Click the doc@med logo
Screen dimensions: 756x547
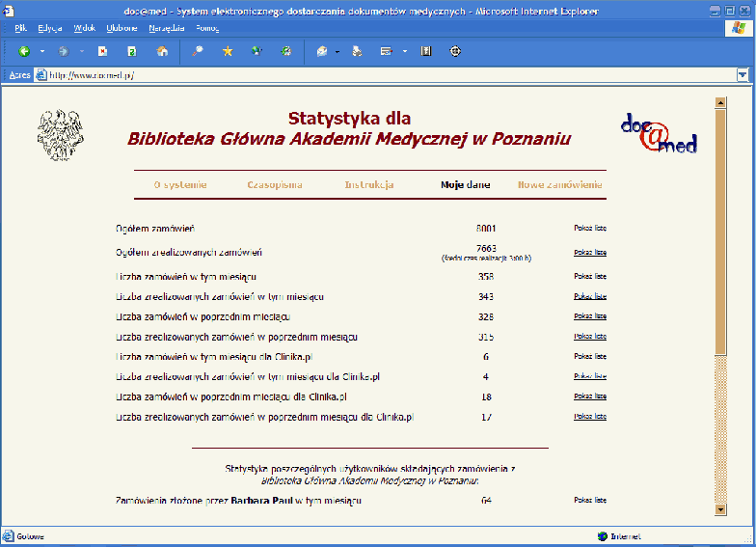tap(658, 133)
